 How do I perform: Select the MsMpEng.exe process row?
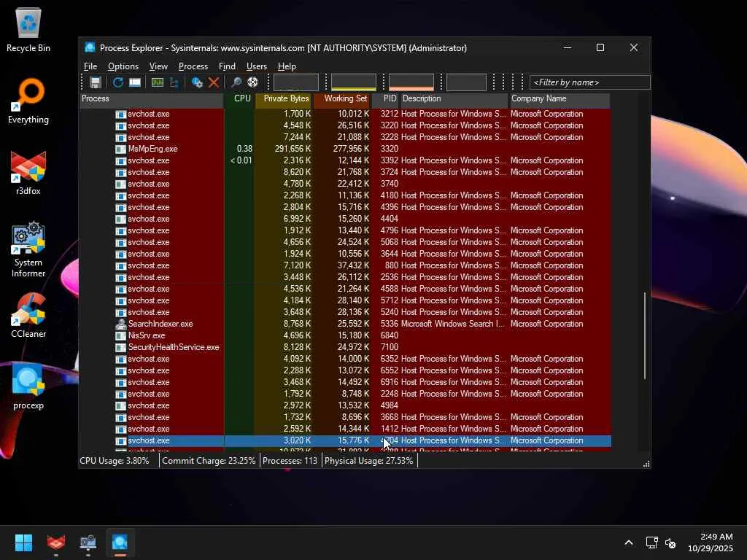click(x=345, y=149)
